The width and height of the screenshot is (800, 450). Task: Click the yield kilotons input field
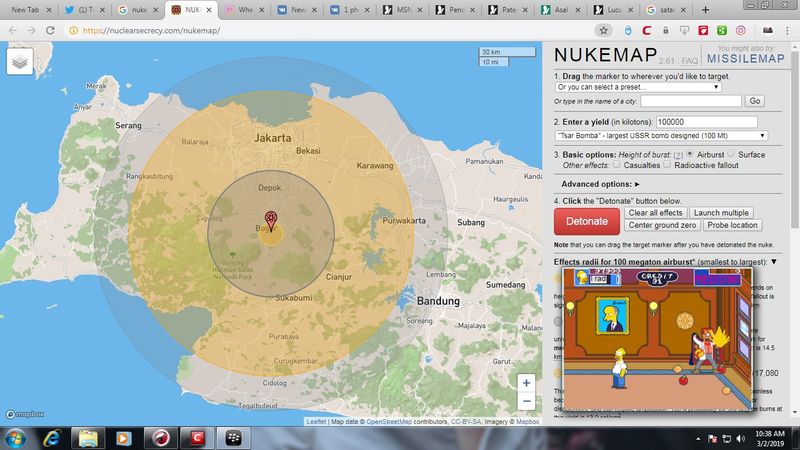[x=706, y=122]
